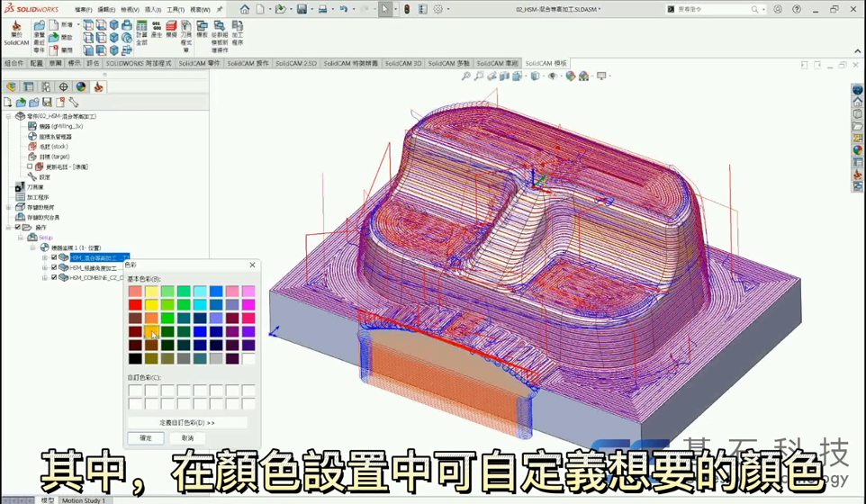This screenshot has height=504, width=866.
Task: Click the save disk icon
Action: point(302,9)
